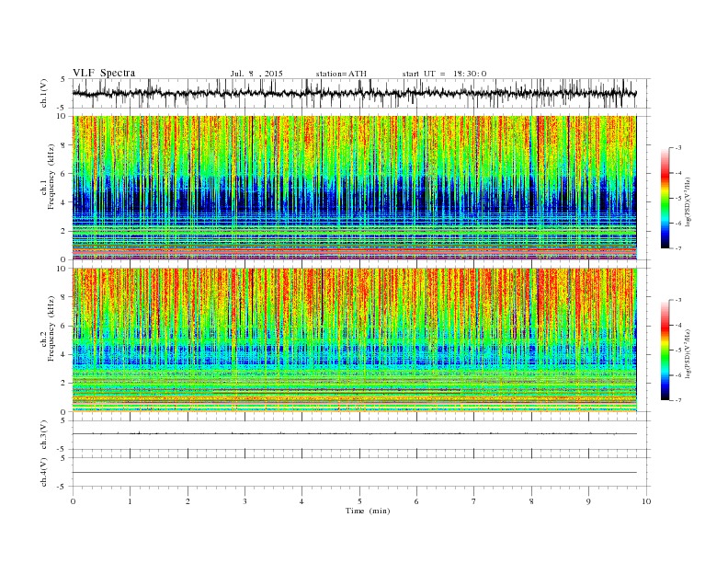728x563 pixels.
Task: Click the "5" tick on ch.1(V) axis
Action: coord(63,79)
